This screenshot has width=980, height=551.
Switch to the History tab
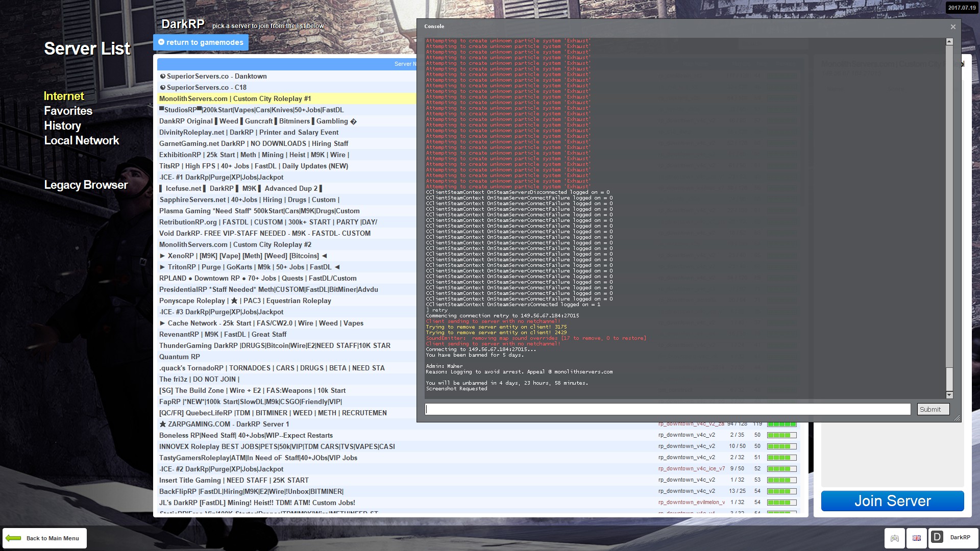pyautogui.click(x=62, y=126)
